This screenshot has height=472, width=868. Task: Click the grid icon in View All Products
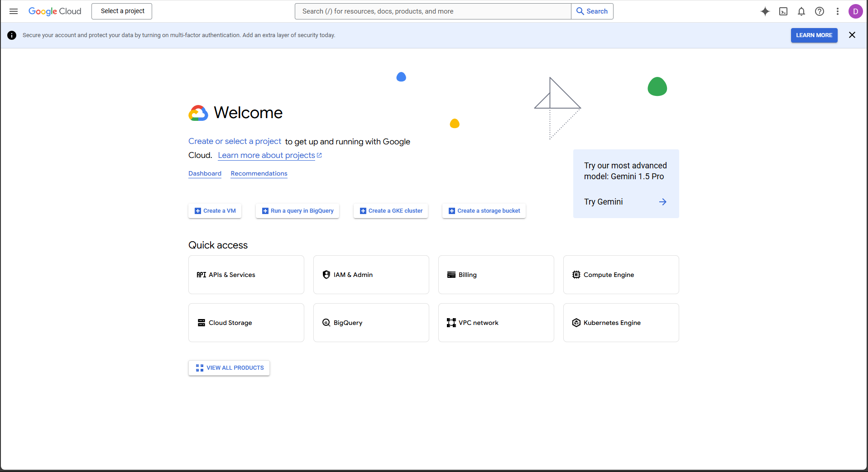coord(200,368)
